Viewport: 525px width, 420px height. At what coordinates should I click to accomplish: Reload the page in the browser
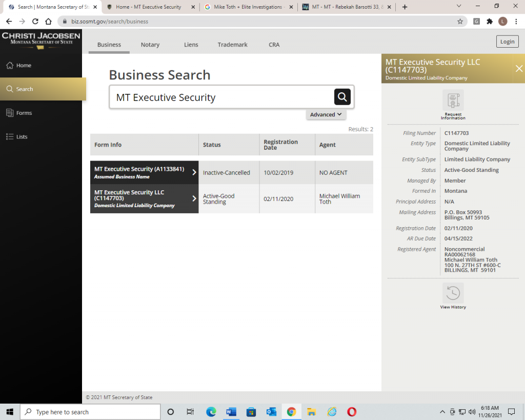(35, 22)
